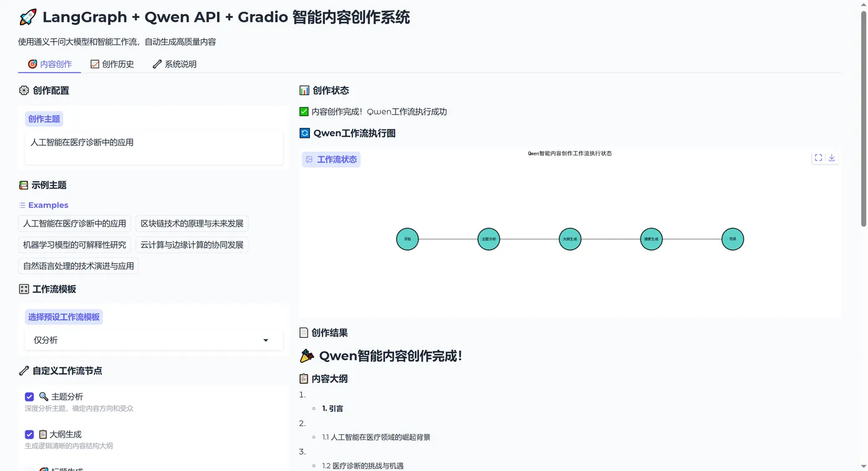Viewport: 868px width, 471px height.
Task: Switch to the 创作历史 tab
Action: (112, 64)
